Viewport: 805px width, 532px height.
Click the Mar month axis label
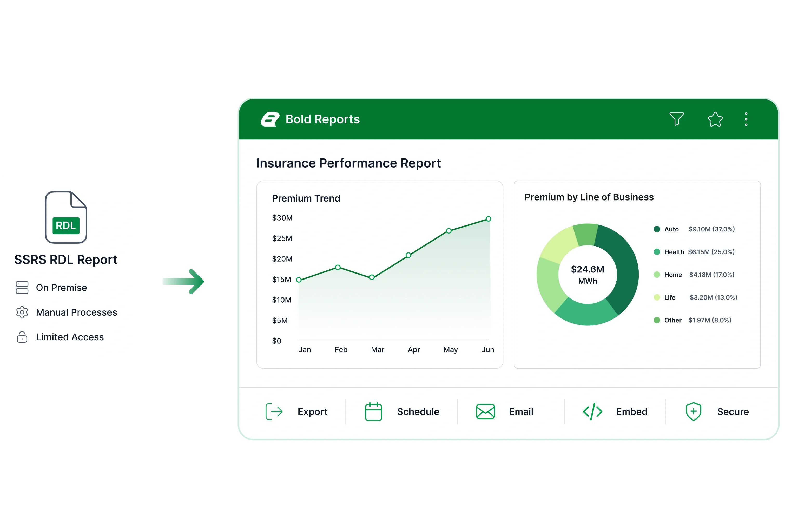click(x=377, y=349)
